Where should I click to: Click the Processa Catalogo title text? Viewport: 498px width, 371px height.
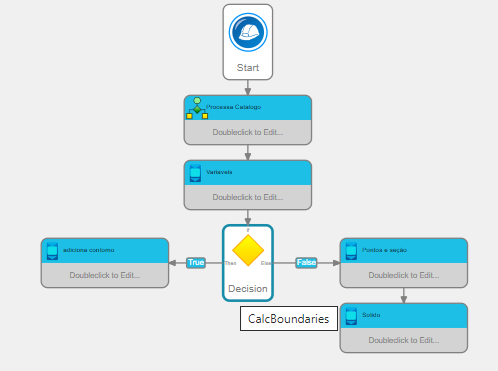coord(233,107)
